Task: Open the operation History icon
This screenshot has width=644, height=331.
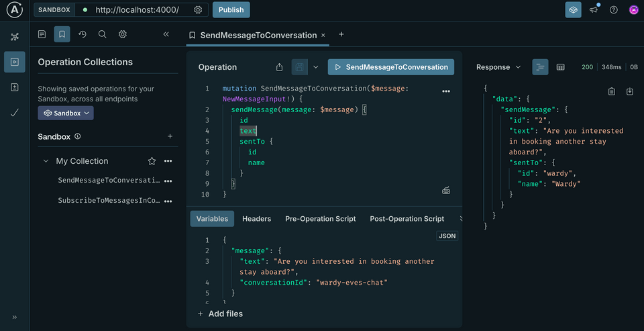Action: click(x=82, y=34)
